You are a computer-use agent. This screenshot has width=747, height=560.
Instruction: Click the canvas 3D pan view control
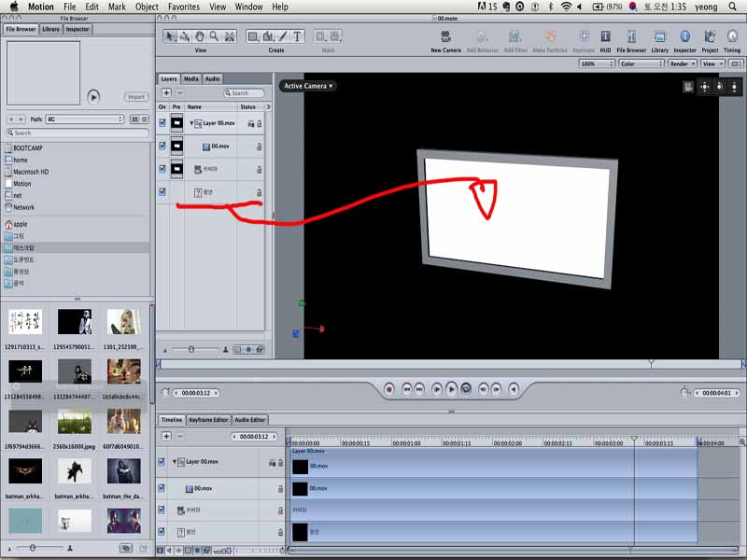click(705, 87)
